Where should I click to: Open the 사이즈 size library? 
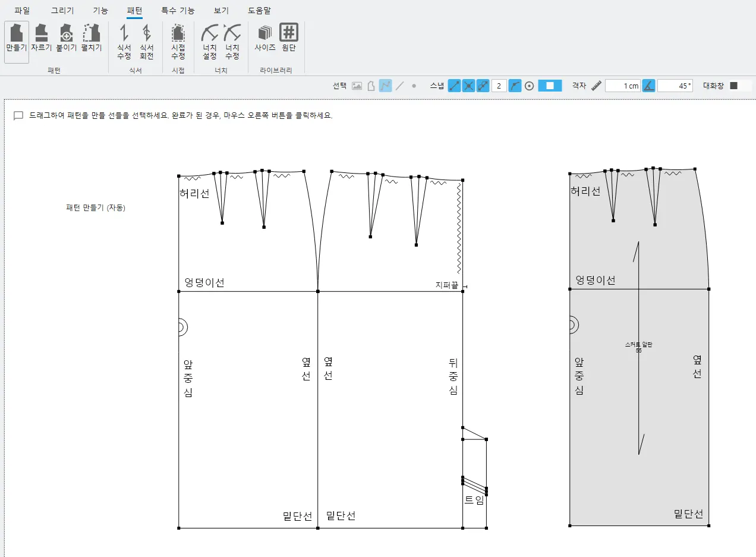[264, 39]
